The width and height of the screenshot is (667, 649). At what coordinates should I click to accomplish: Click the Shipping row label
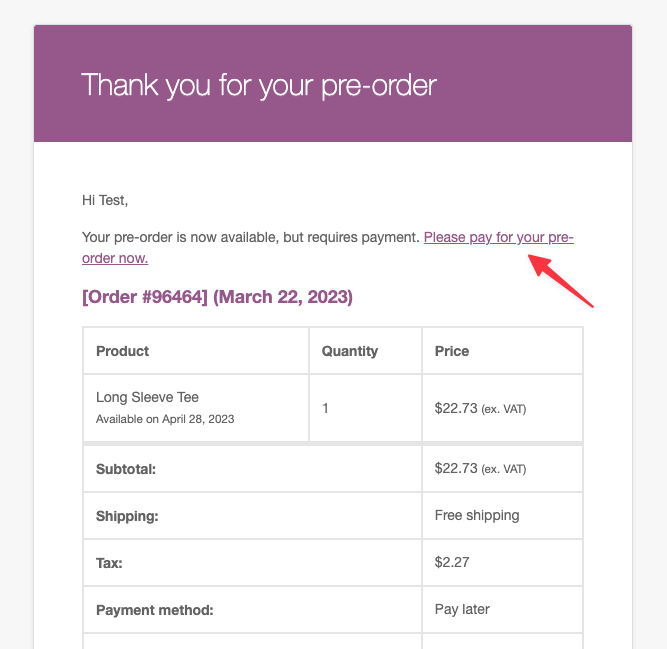[x=129, y=516]
